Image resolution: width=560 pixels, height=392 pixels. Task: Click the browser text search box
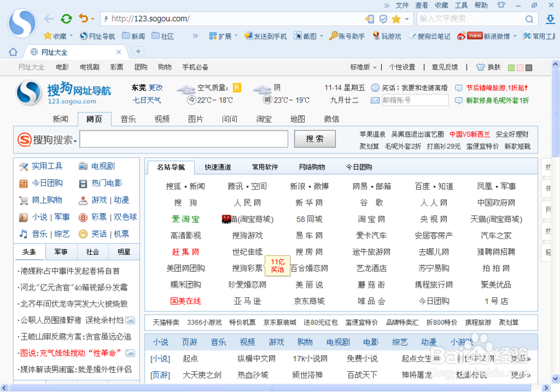coord(471,19)
